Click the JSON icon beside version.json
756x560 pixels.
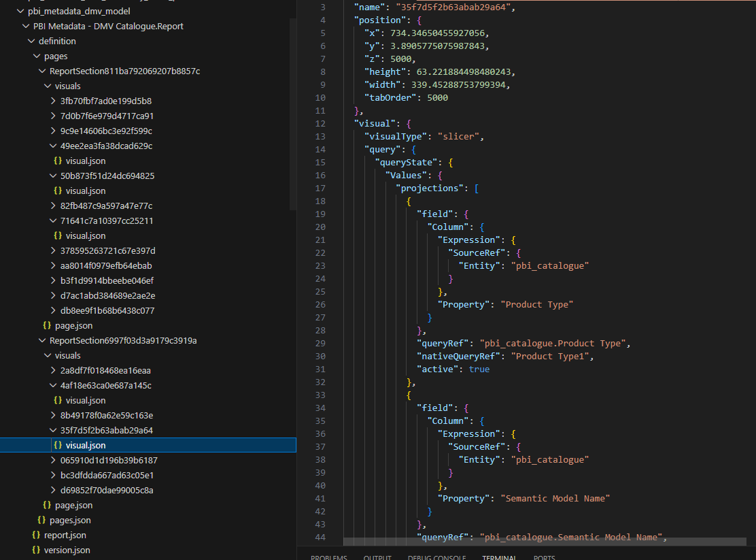37,550
